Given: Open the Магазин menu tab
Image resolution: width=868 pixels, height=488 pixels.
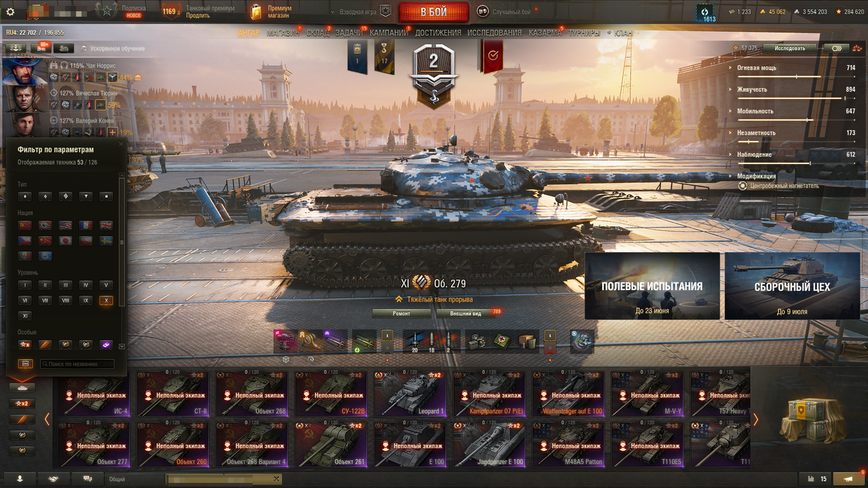Looking at the screenshot, I should click(283, 33).
